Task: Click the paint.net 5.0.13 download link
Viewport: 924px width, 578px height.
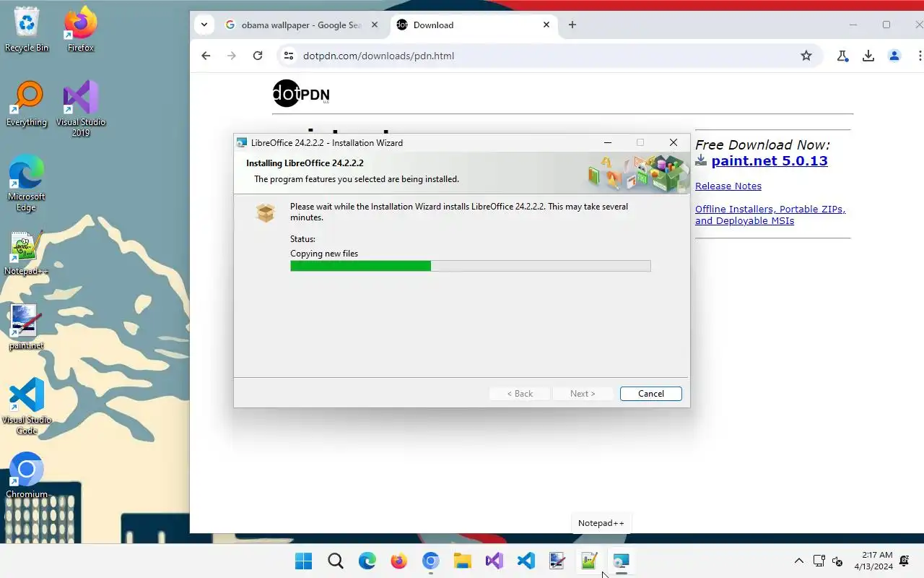Action: coord(770,161)
